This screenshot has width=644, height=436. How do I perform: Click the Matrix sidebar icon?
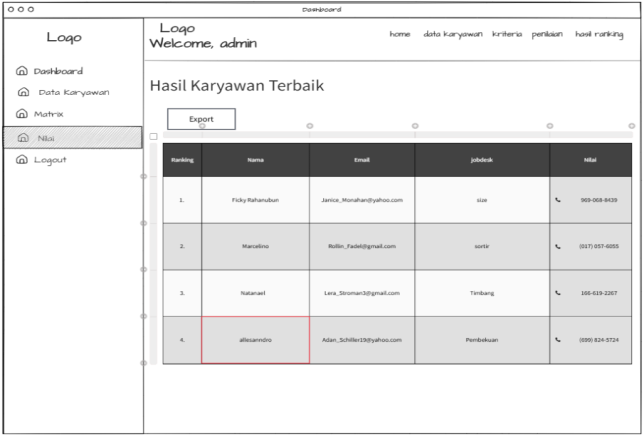(22, 115)
